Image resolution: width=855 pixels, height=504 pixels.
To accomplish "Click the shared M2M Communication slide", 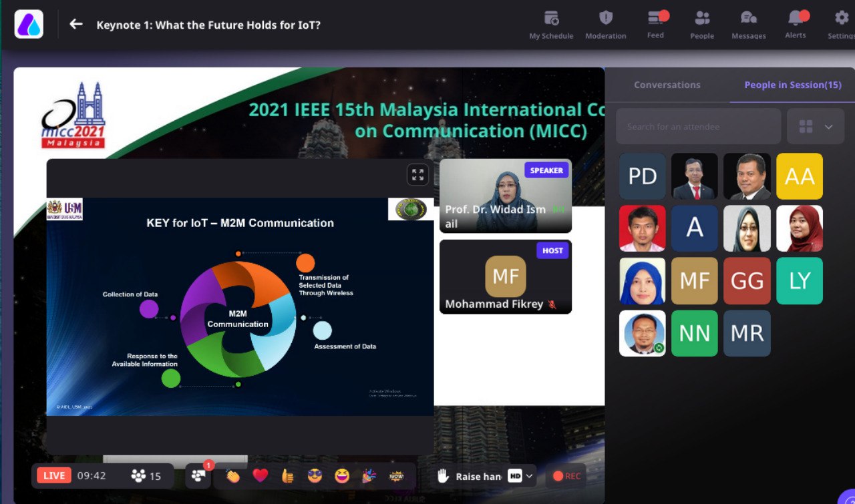I will pos(240,306).
